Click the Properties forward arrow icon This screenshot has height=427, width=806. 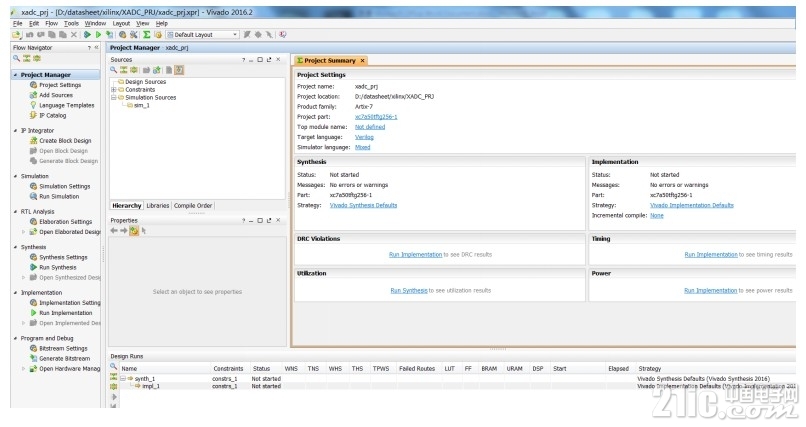(124, 231)
